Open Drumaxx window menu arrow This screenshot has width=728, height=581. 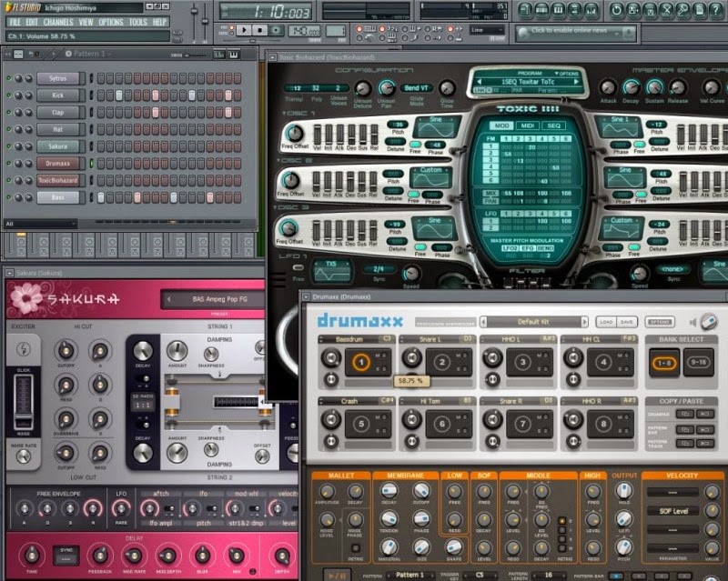[x=306, y=296]
